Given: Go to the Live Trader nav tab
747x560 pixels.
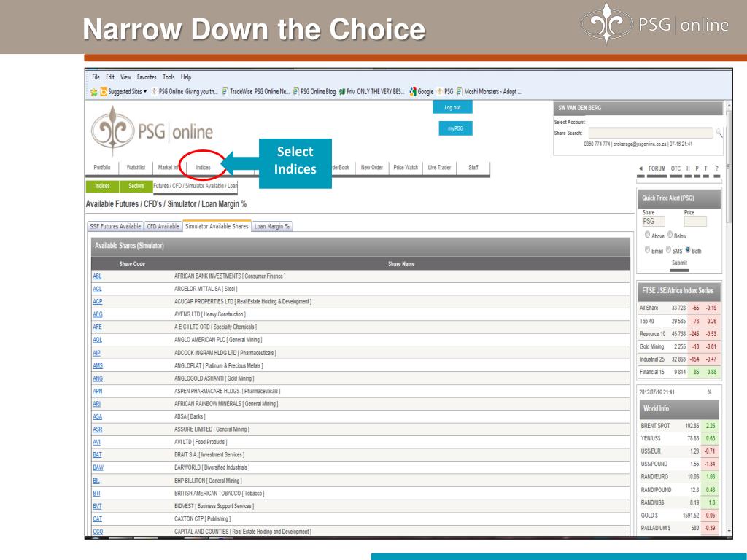Looking at the screenshot, I should (x=439, y=168).
